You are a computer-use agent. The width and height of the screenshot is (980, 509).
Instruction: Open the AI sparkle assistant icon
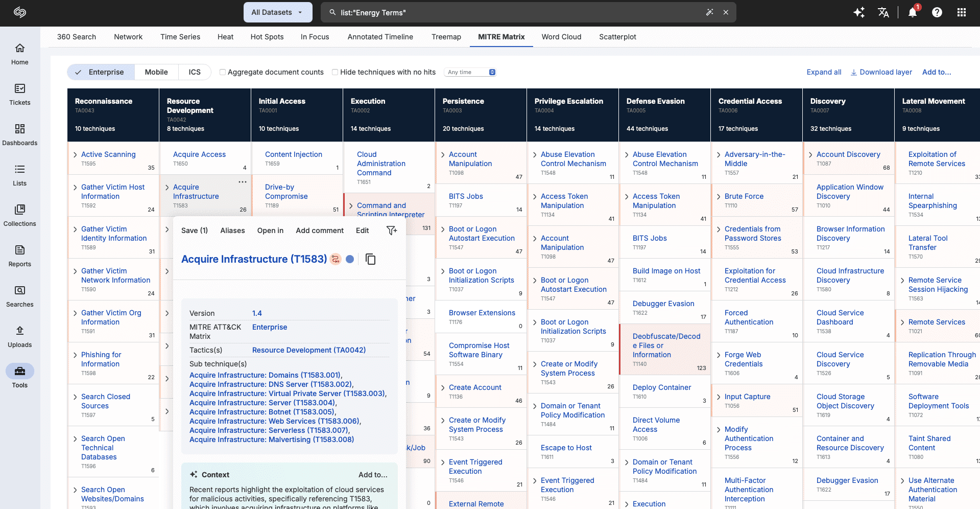tap(859, 12)
